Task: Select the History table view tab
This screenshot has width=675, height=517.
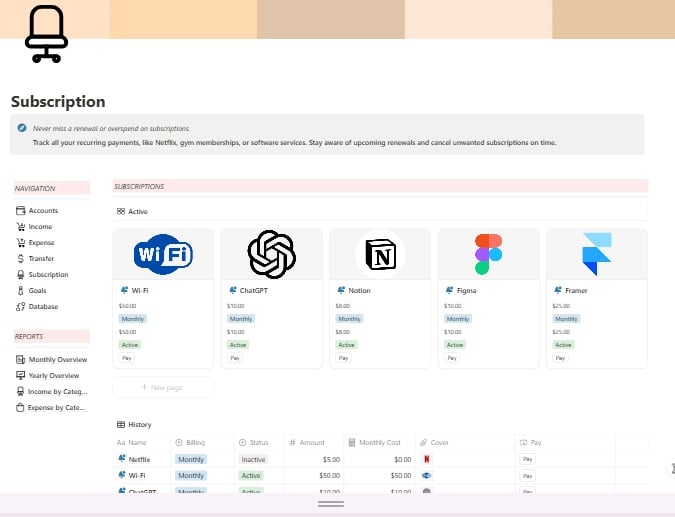Action: 134,424
